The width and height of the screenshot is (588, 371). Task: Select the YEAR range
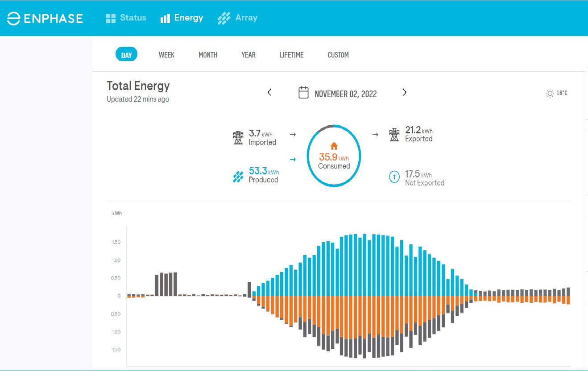pyautogui.click(x=248, y=55)
